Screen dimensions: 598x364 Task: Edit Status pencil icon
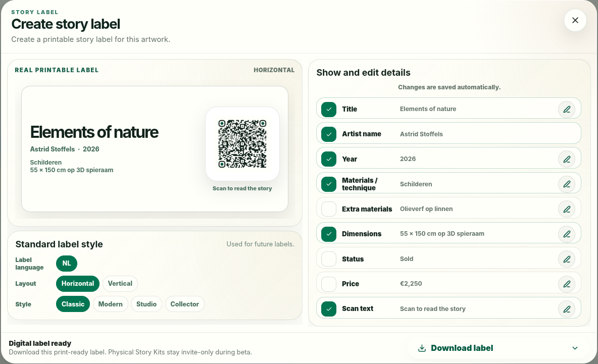click(567, 259)
